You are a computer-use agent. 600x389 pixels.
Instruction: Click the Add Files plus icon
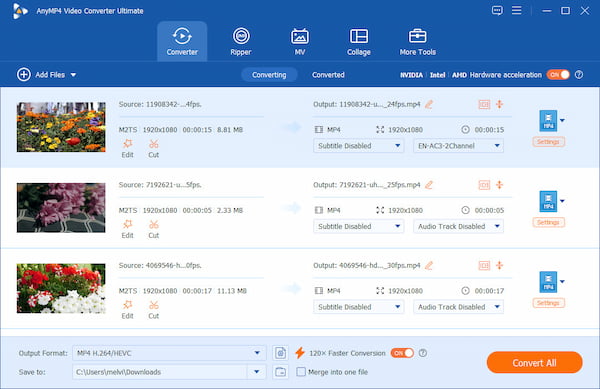click(x=24, y=75)
